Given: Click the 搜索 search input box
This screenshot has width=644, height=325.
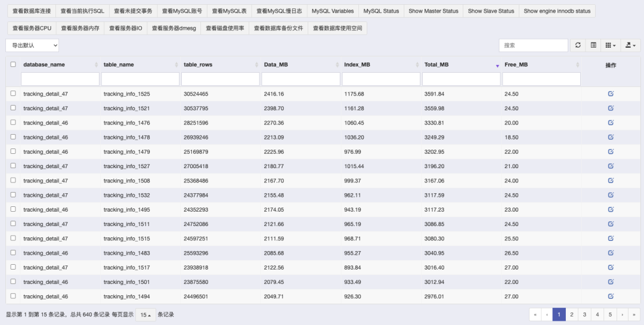Looking at the screenshot, I should click(x=533, y=45).
